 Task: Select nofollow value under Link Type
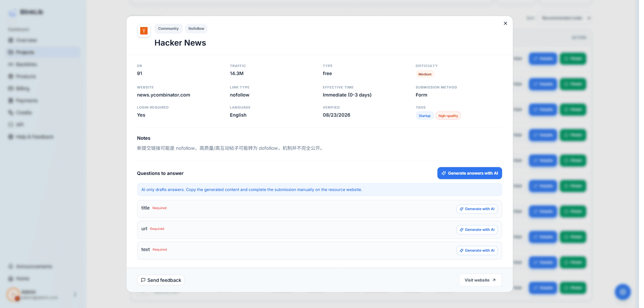click(x=239, y=95)
